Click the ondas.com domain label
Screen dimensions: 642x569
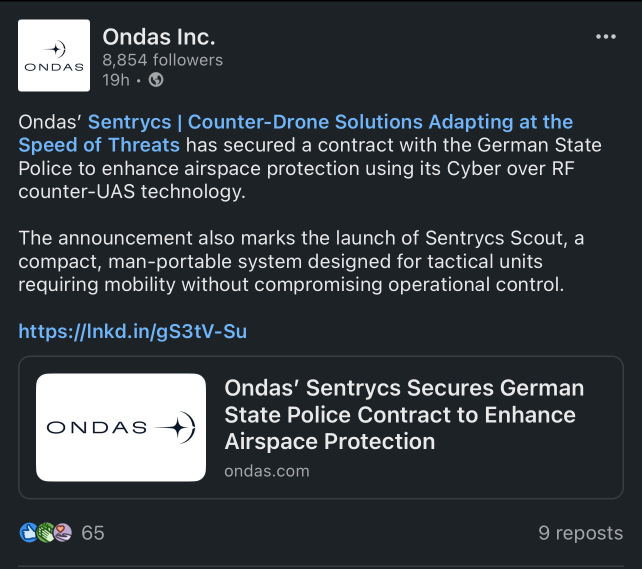pyautogui.click(x=267, y=471)
